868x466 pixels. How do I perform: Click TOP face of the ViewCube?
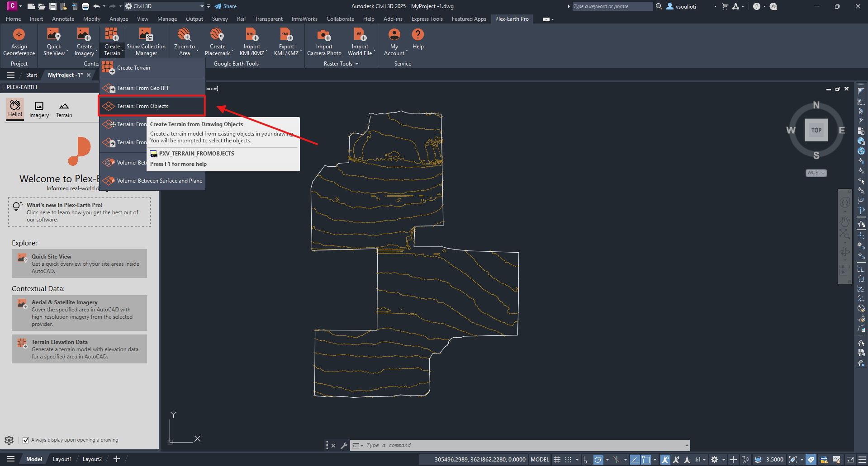pos(816,130)
